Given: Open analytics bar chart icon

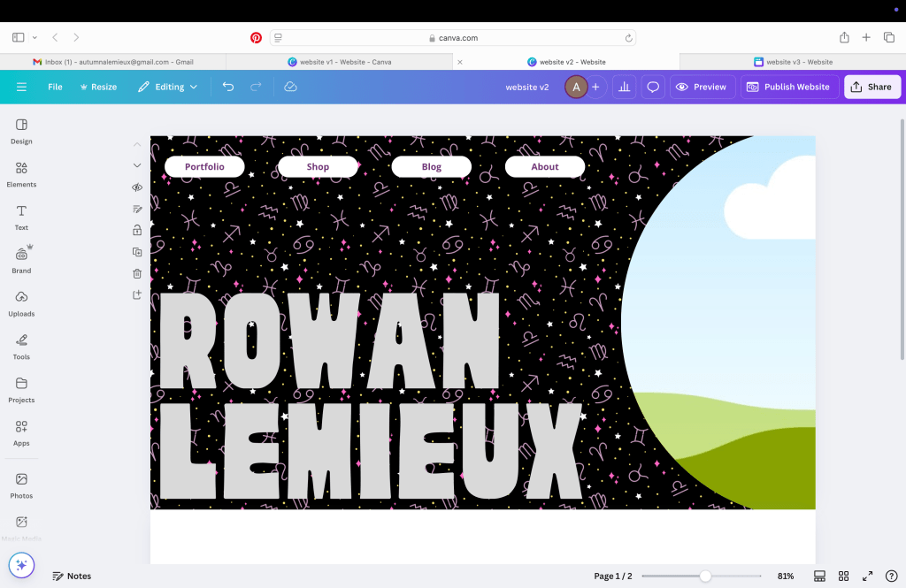Looking at the screenshot, I should (x=624, y=87).
